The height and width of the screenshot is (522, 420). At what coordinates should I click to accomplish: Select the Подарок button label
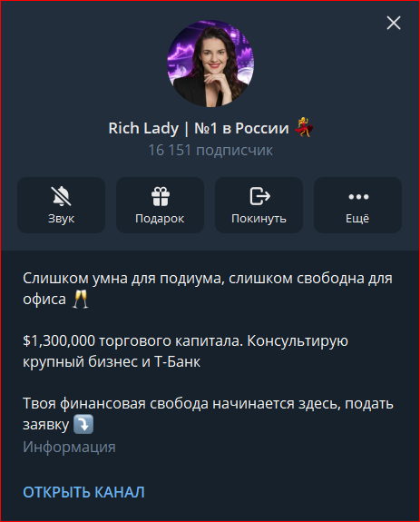pos(160,219)
